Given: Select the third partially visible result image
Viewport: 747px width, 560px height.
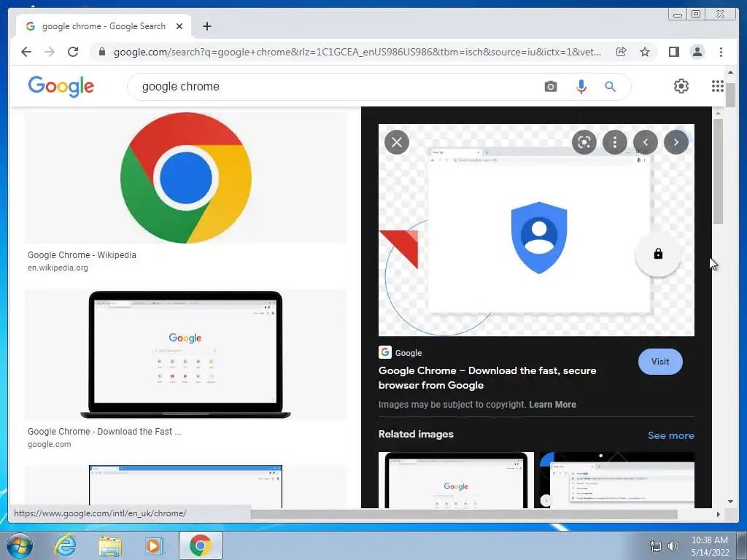Looking at the screenshot, I should pos(186,486).
